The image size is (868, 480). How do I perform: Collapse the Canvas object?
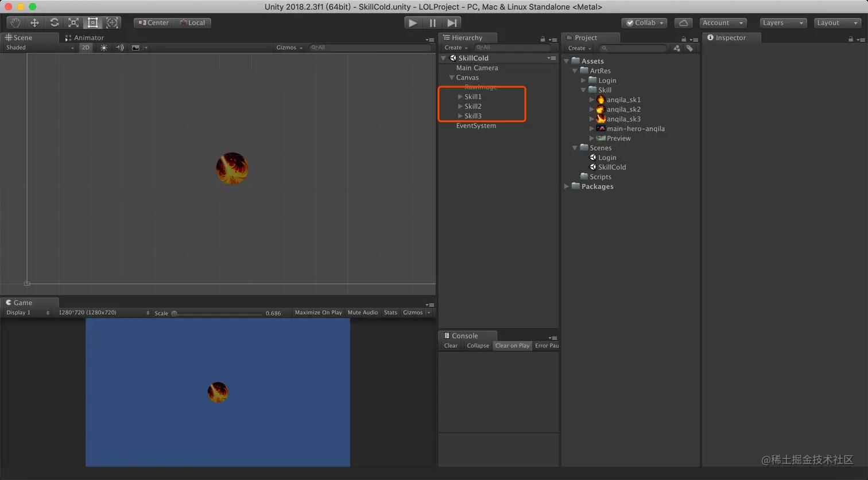tap(452, 77)
